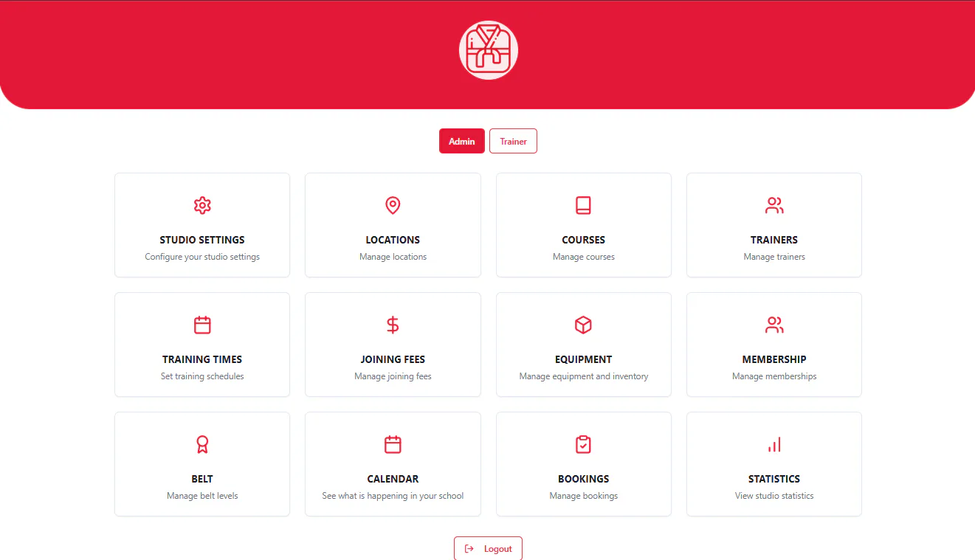The width and height of the screenshot is (975, 560).
Task: Switch to the Trainer role tab
Action: click(x=513, y=141)
